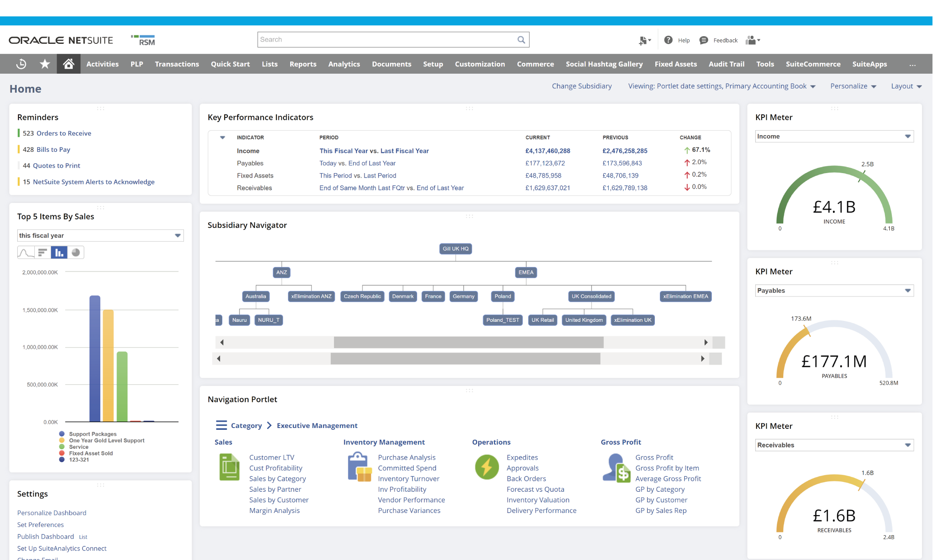Click the Recent Records history icon
Screen dimensions: 950x560
point(21,64)
